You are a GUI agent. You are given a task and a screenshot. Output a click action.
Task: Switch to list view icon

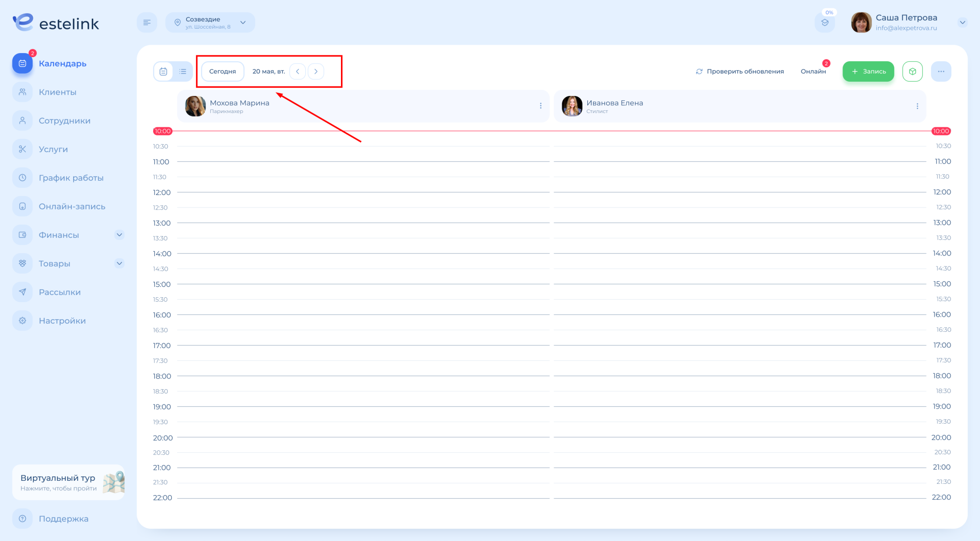[x=183, y=71]
